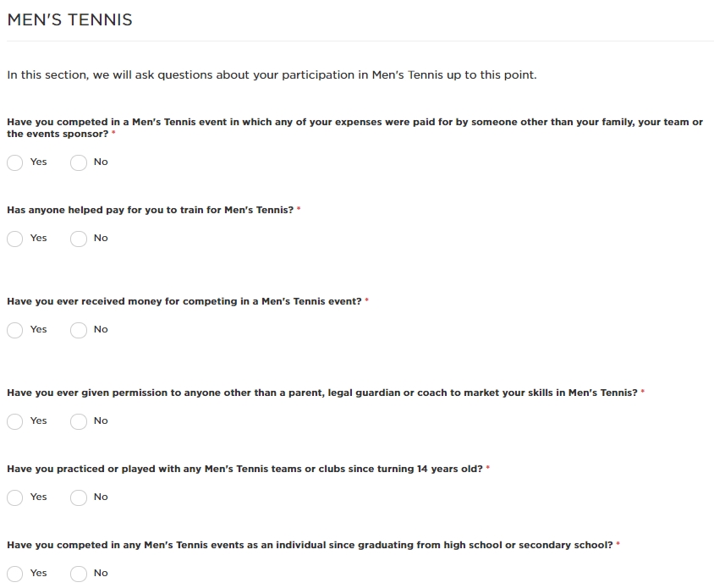Select No for competed individually since graduating
This screenshot has height=588, width=714.
pos(79,574)
